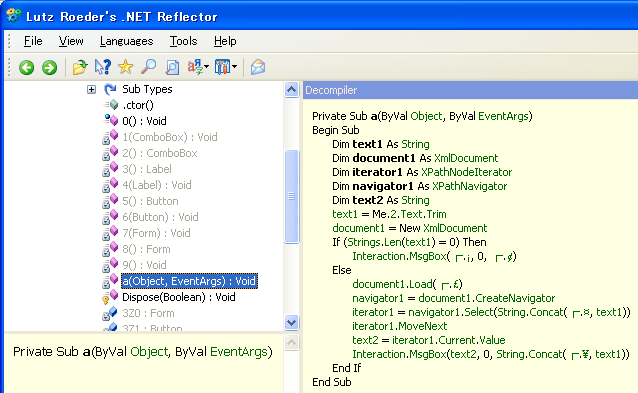Image resolution: width=638 pixels, height=393 pixels.
Task: Open the options columns dropdown in toolbar
Action: click(x=225, y=67)
